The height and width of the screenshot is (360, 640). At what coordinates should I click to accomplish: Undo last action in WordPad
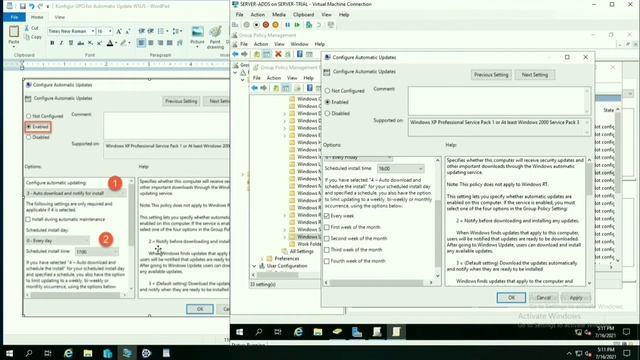coord(31,6)
